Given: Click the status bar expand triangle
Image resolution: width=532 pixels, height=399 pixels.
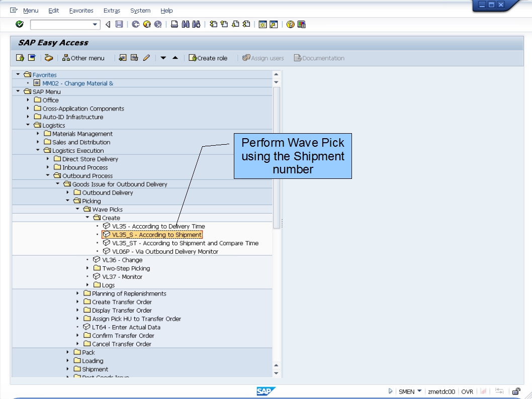Looking at the screenshot, I should (390, 391).
